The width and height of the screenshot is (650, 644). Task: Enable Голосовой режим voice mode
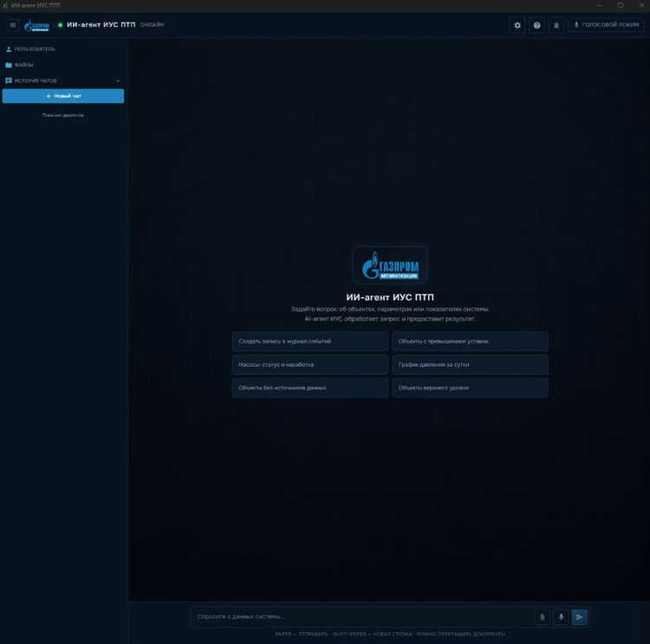pyautogui.click(x=606, y=25)
